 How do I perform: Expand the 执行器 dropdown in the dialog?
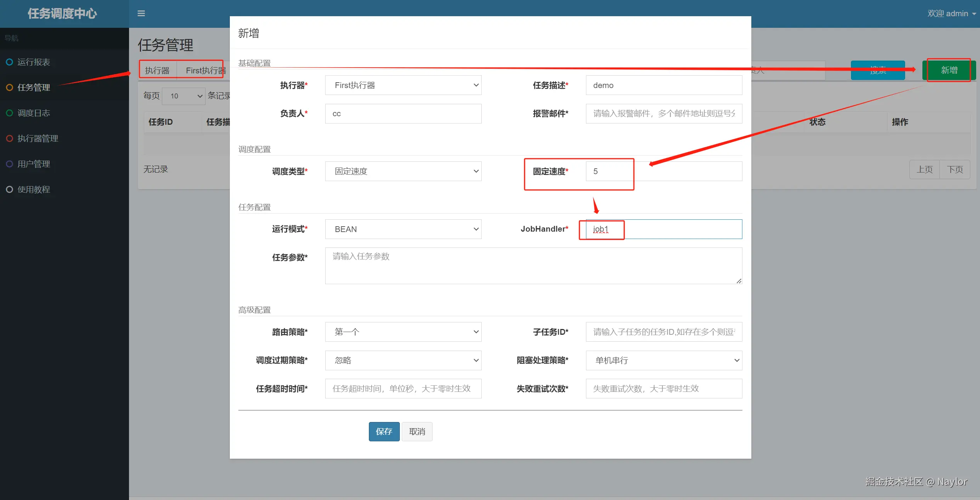point(403,85)
